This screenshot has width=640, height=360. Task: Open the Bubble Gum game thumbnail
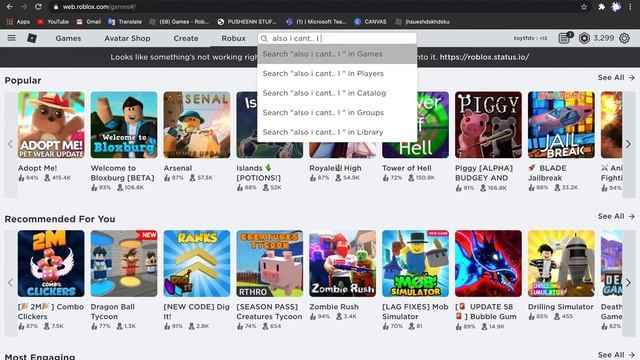(488, 264)
